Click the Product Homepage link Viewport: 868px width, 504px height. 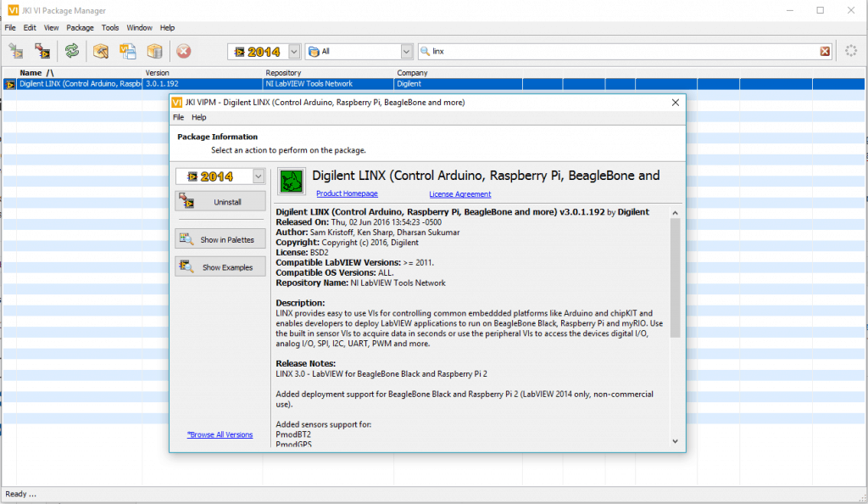(x=347, y=193)
